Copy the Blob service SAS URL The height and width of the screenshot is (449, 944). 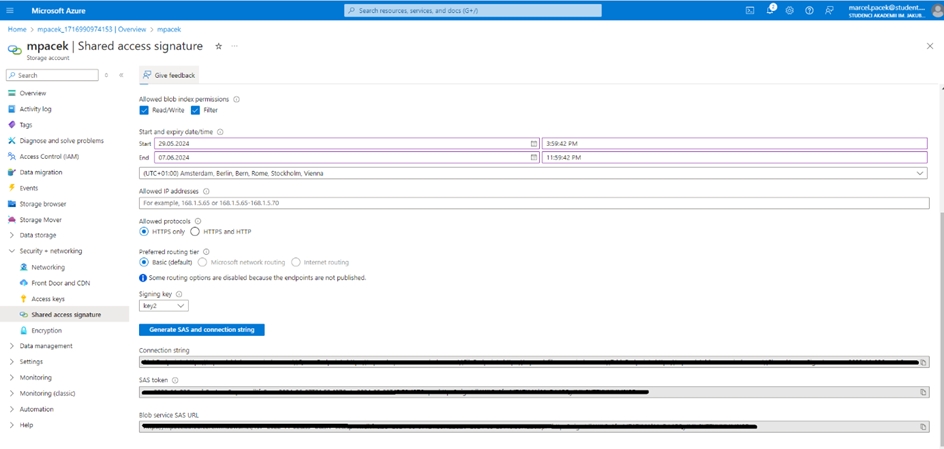pos(923,426)
